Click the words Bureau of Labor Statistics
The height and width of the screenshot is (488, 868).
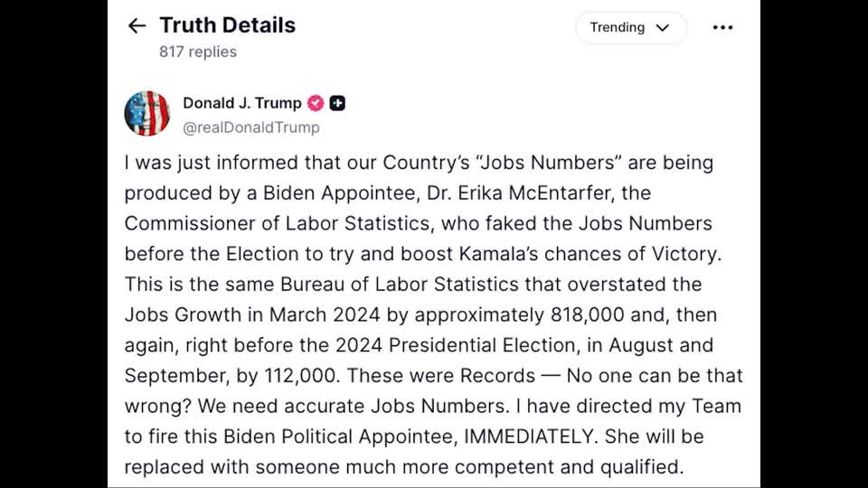[400, 285]
